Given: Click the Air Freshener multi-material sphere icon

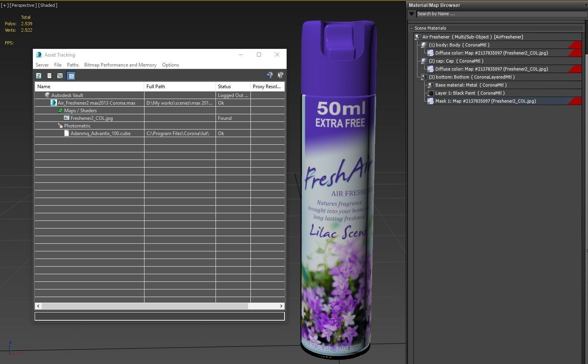Looking at the screenshot, I should (x=418, y=37).
